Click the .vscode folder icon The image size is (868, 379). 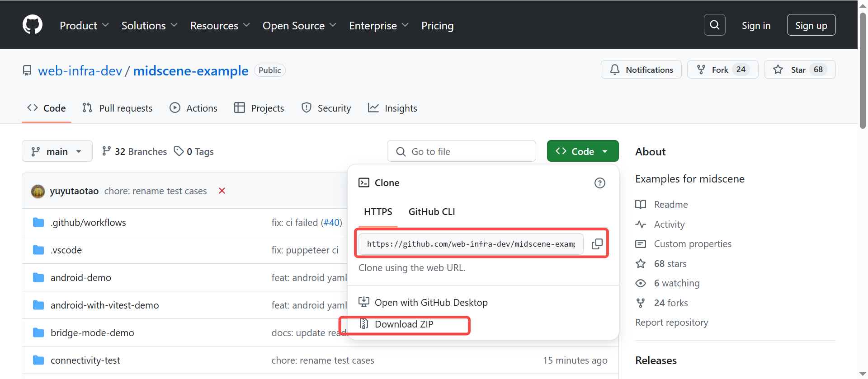[x=38, y=250]
